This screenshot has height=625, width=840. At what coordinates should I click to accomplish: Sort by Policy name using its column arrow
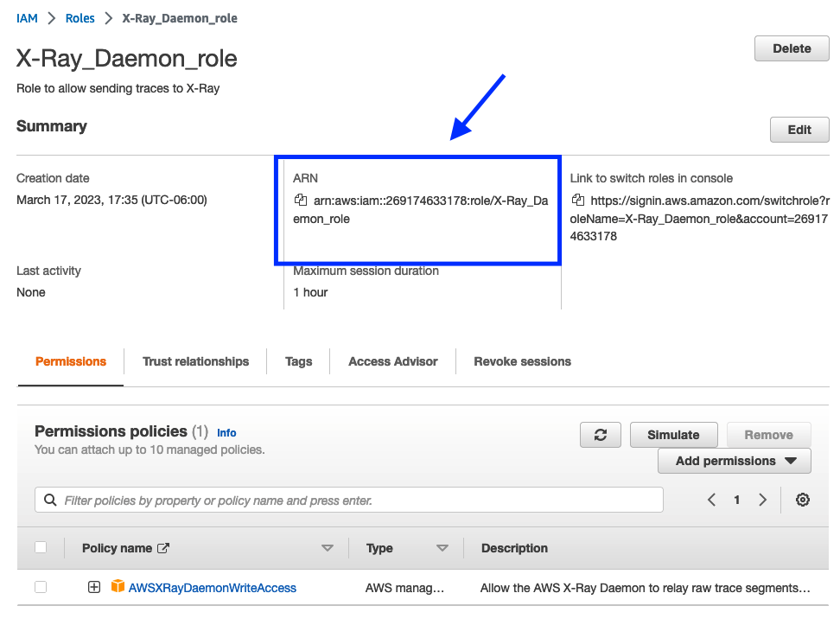(x=328, y=548)
